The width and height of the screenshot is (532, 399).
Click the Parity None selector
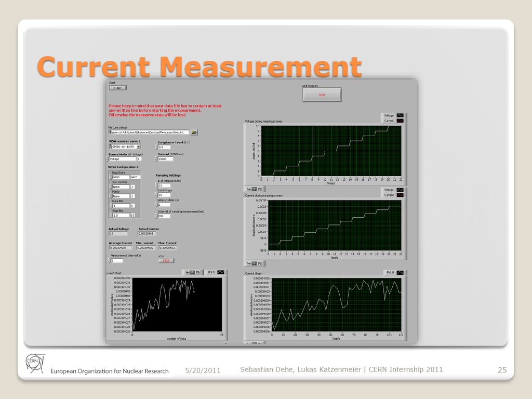(121, 196)
